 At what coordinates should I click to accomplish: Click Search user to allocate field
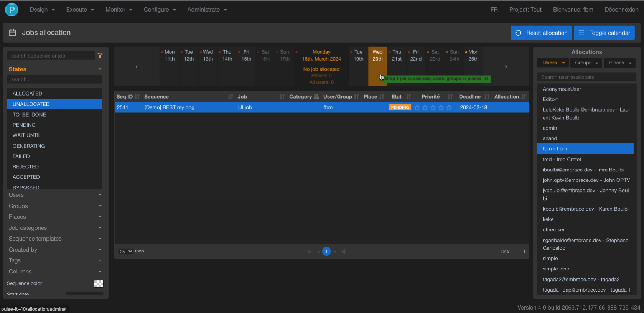tap(586, 77)
